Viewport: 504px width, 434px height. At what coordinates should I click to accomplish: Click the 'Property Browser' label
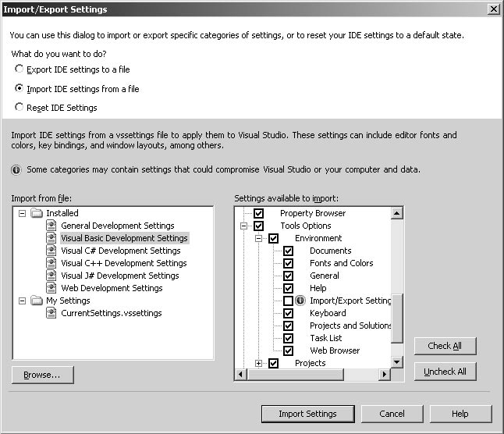point(313,213)
